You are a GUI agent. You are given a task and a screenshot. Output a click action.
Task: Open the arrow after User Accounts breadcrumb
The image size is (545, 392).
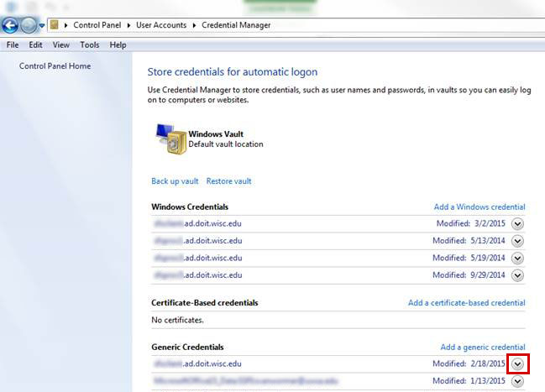click(x=194, y=25)
